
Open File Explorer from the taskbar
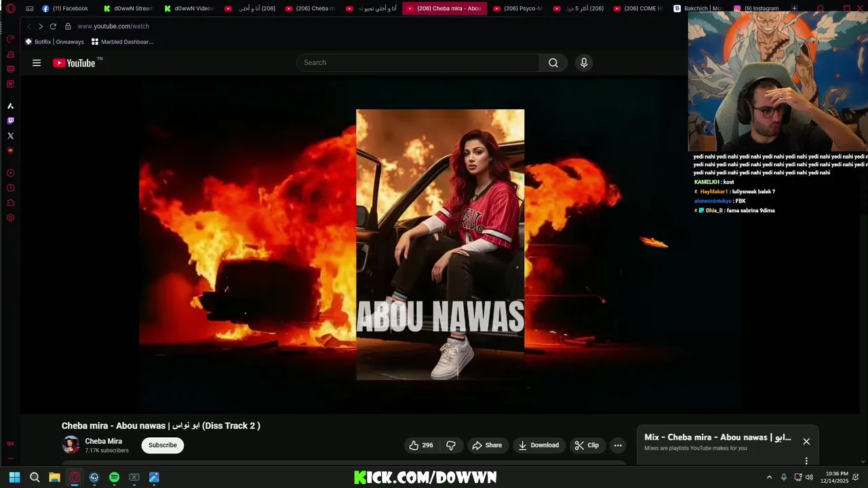click(x=54, y=477)
